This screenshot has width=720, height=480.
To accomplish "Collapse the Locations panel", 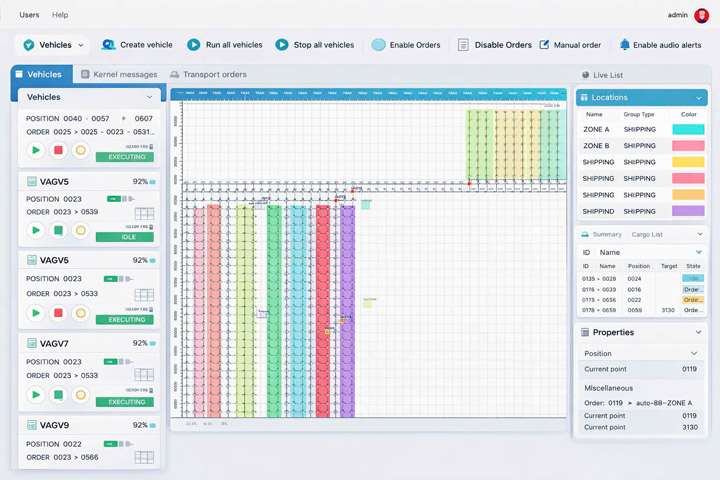I will pos(697,98).
